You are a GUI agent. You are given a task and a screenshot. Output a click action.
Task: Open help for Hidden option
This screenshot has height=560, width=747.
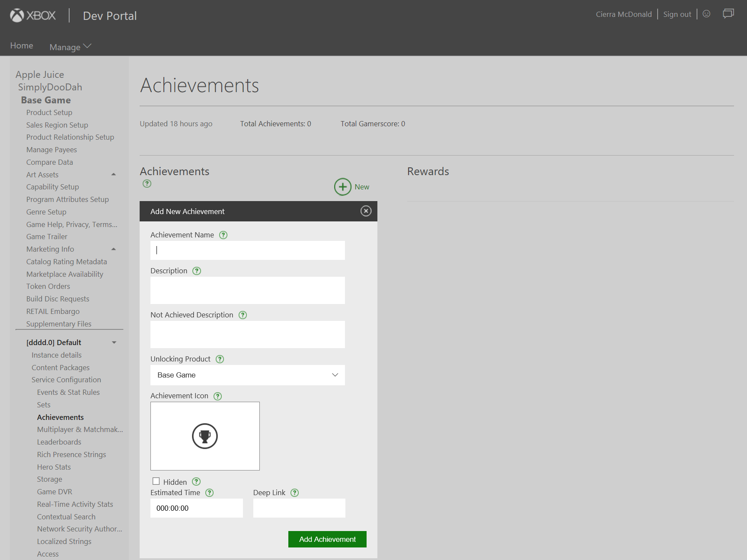(x=196, y=481)
